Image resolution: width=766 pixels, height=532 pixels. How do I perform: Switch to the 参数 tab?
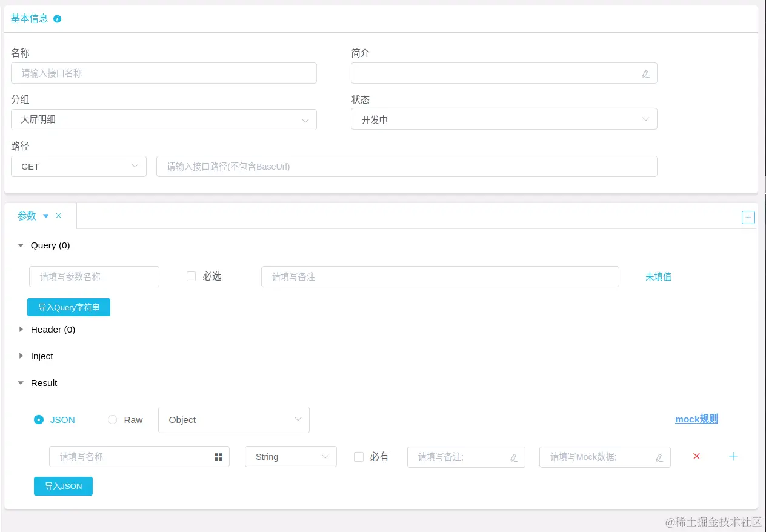(x=27, y=216)
